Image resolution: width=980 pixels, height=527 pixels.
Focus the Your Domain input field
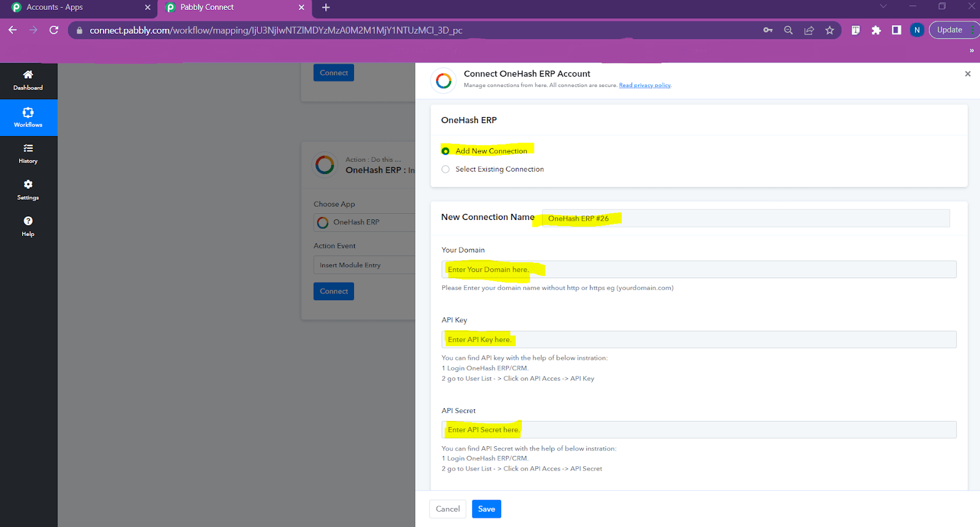(x=699, y=270)
